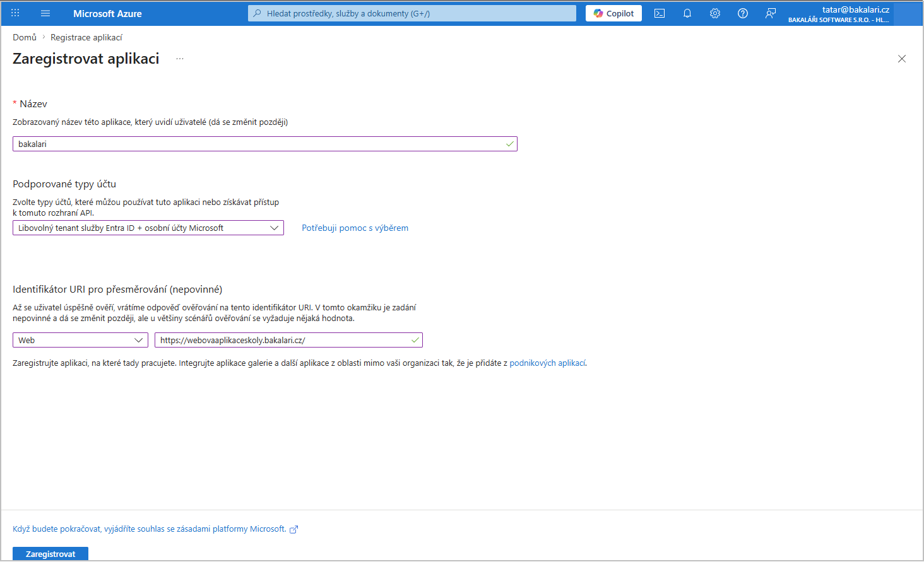Image resolution: width=924 pixels, height=562 pixels.
Task: Click the Zaregistrovat button
Action: point(50,554)
